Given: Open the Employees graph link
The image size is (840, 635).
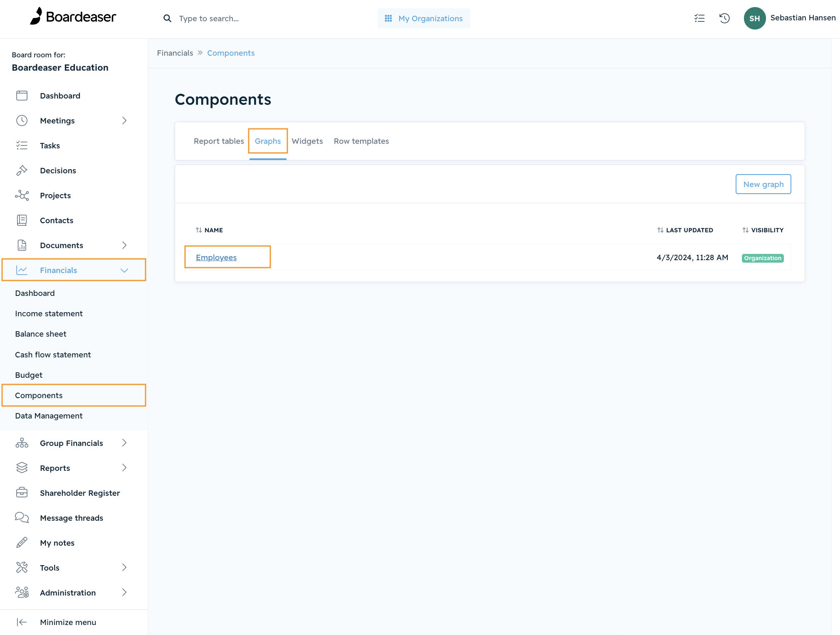Looking at the screenshot, I should [x=216, y=258].
